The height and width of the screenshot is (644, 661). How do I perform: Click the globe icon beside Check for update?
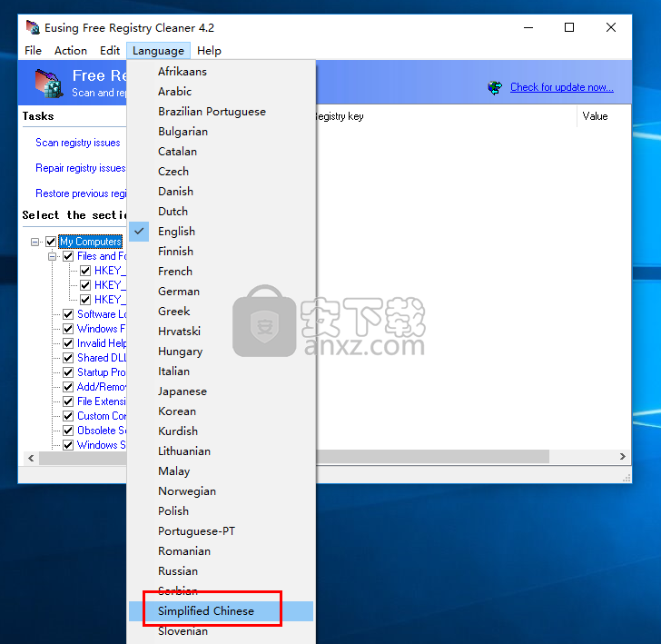495,88
